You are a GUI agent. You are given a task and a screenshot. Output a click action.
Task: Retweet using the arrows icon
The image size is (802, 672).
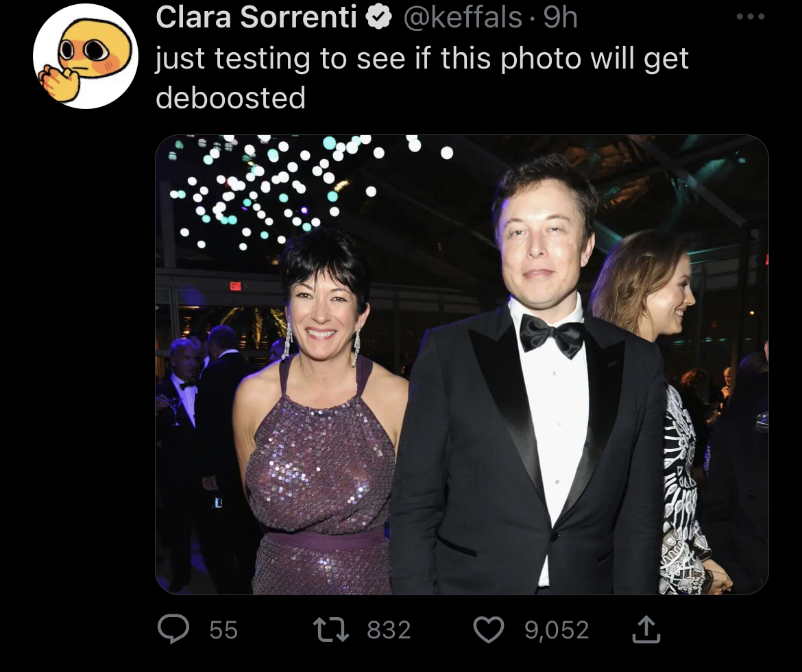pos(331,629)
